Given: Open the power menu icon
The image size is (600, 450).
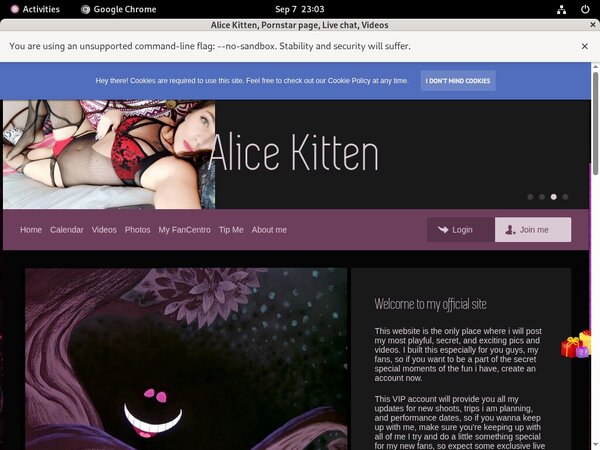Looking at the screenshot, I should click(584, 9).
